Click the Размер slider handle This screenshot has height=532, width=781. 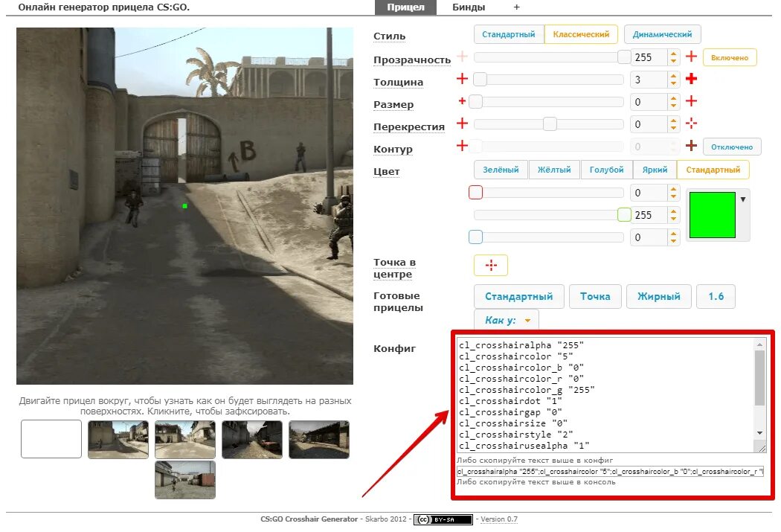(476, 102)
